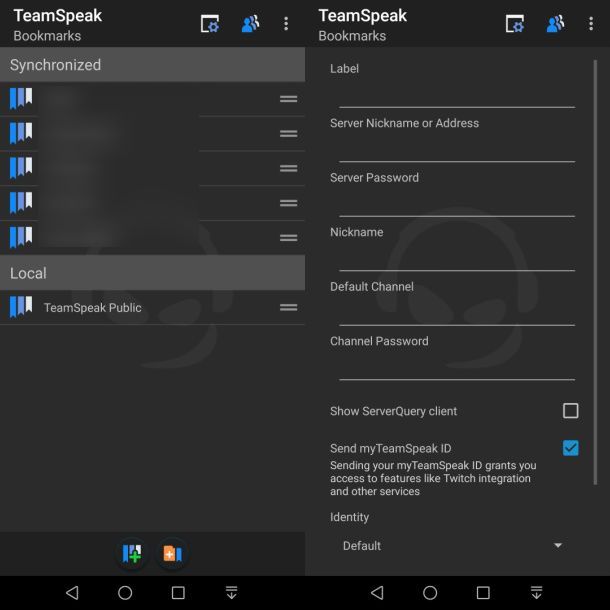Image resolution: width=610 pixels, height=610 pixels.
Task: Tap fourth synchronized bookmark icon
Action: coord(21,202)
